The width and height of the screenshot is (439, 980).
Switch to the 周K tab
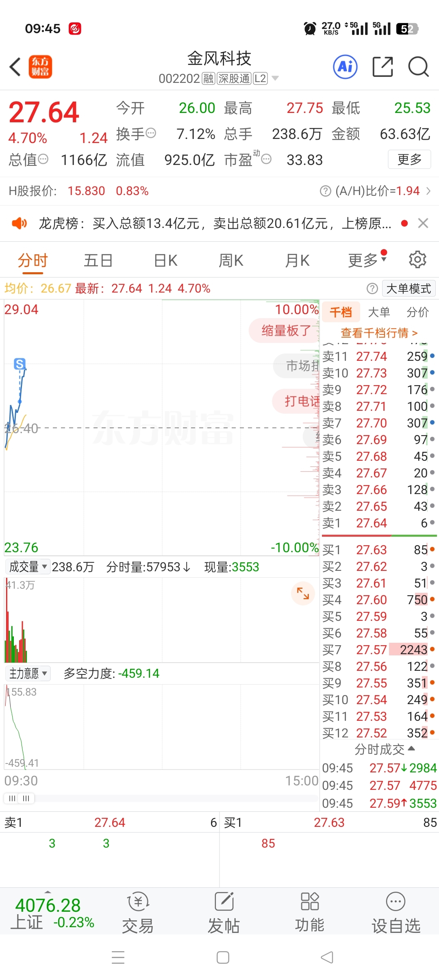(x=231, y=260)
